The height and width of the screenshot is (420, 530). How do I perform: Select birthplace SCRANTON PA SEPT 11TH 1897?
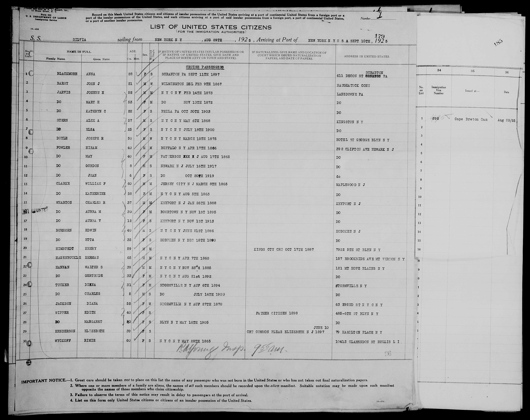(191, 74)
